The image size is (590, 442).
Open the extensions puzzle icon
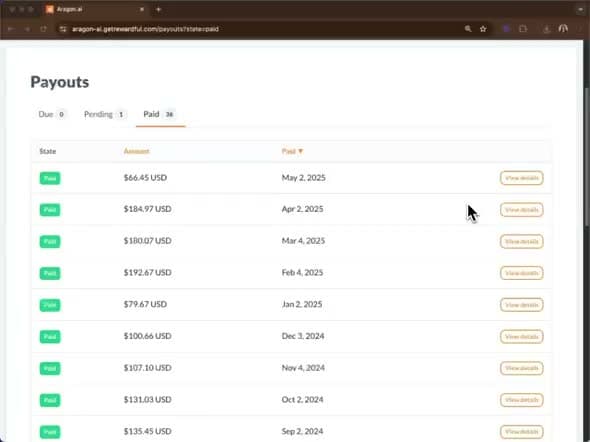coord(523,29)
